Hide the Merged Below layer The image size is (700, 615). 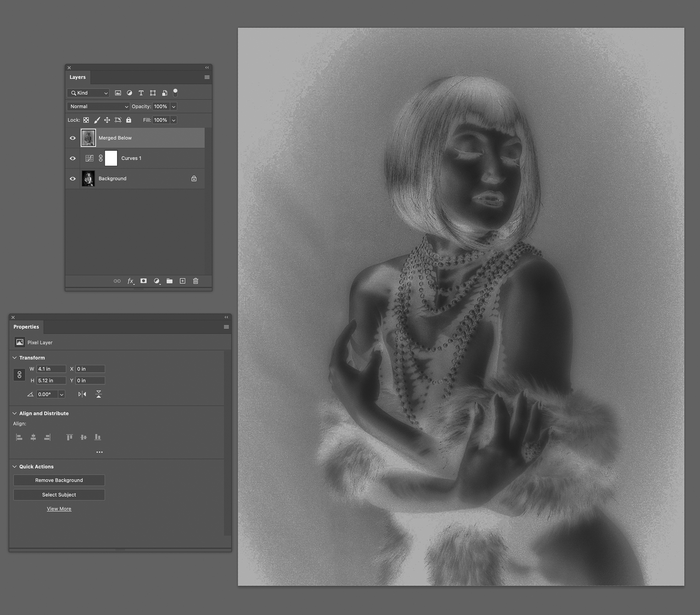[73, 138]
